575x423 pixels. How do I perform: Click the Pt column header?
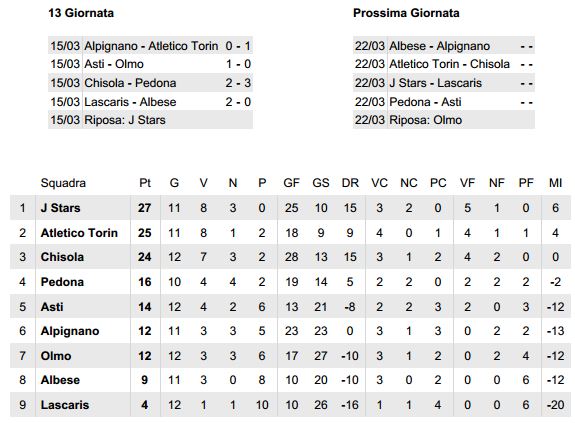145,183
